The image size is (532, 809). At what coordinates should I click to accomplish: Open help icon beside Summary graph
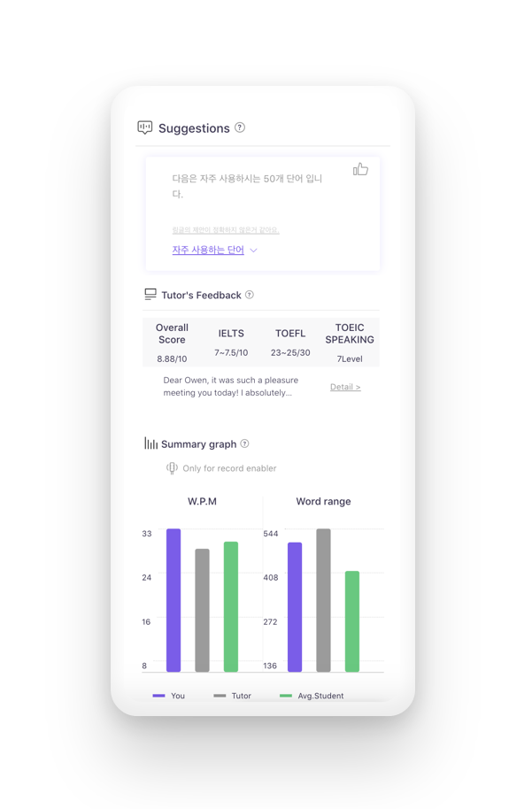coord(245,443)
